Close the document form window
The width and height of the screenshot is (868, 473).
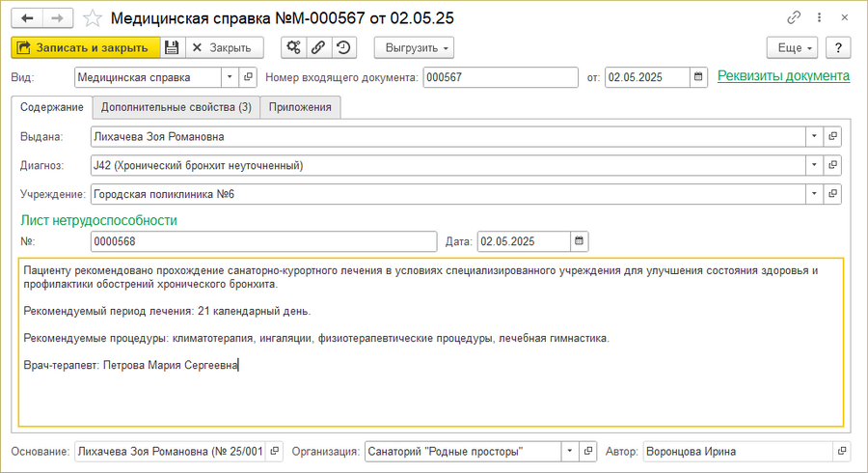pos(845,17)
